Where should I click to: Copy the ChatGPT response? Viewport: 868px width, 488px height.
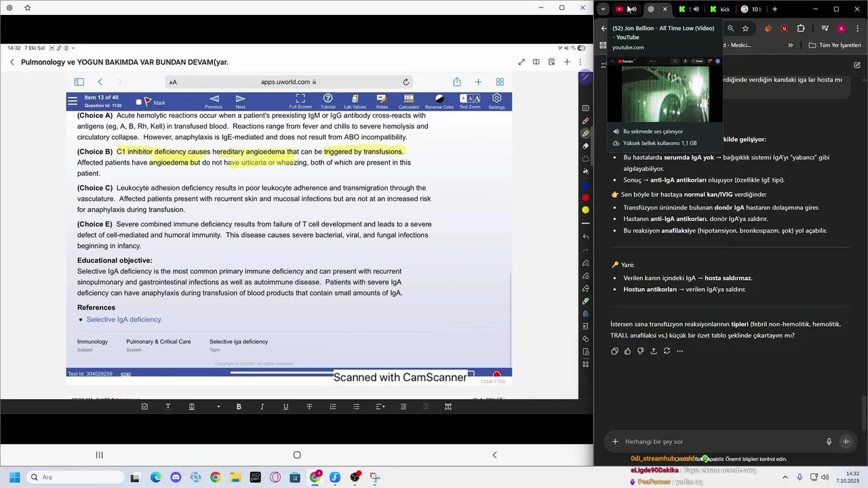coord(614,351)
